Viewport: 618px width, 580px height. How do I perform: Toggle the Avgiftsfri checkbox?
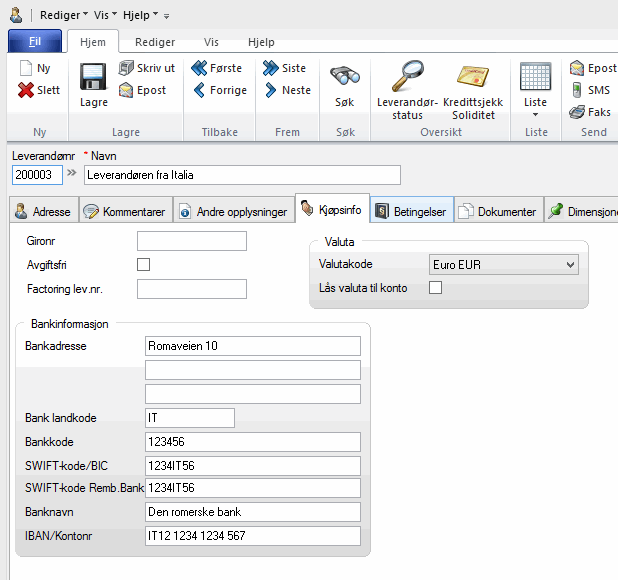pos(143,265)
